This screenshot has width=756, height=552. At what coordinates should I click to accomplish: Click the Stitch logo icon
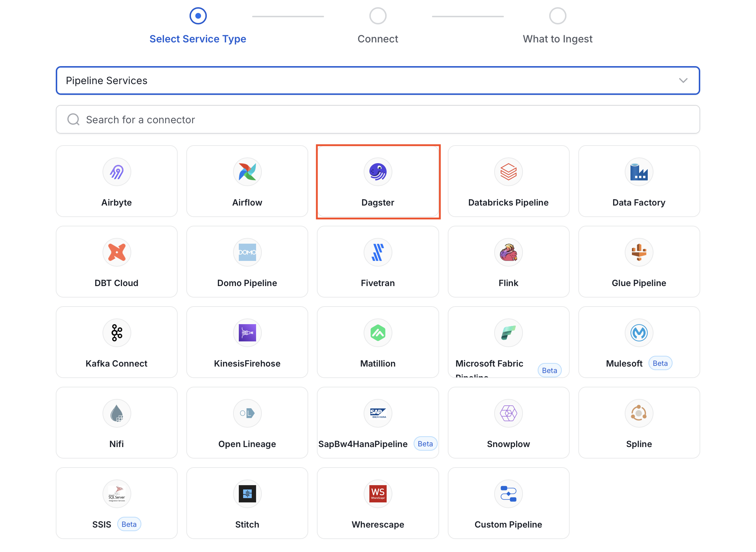point(247,494)
